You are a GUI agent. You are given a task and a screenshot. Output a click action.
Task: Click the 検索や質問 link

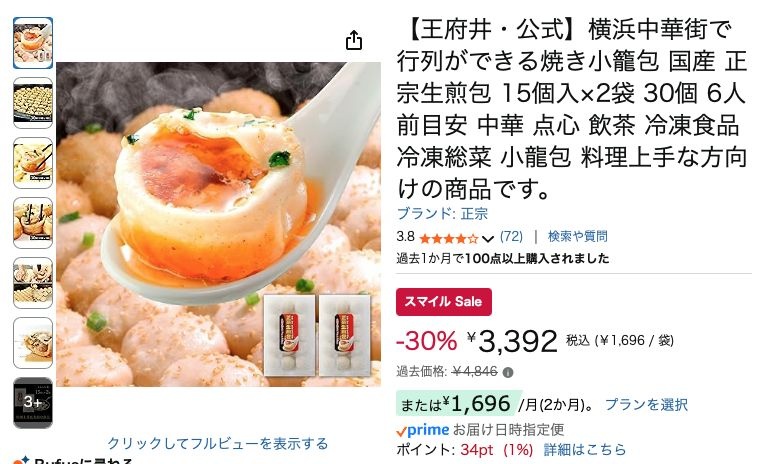point(578,236)
